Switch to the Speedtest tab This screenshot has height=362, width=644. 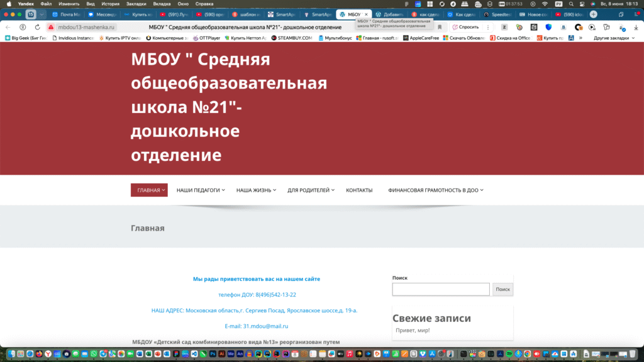pyautogui.click(x=503, y=14)
